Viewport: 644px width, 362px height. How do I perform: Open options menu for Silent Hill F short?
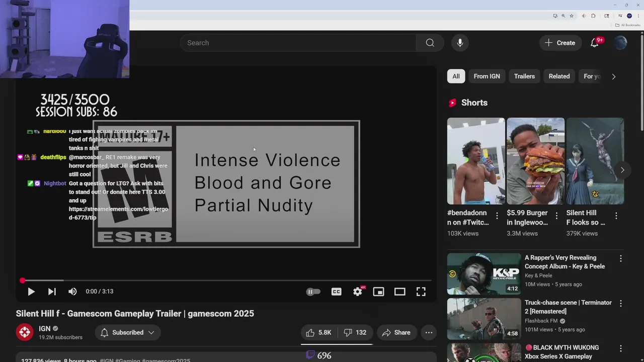tap(616, 216)
